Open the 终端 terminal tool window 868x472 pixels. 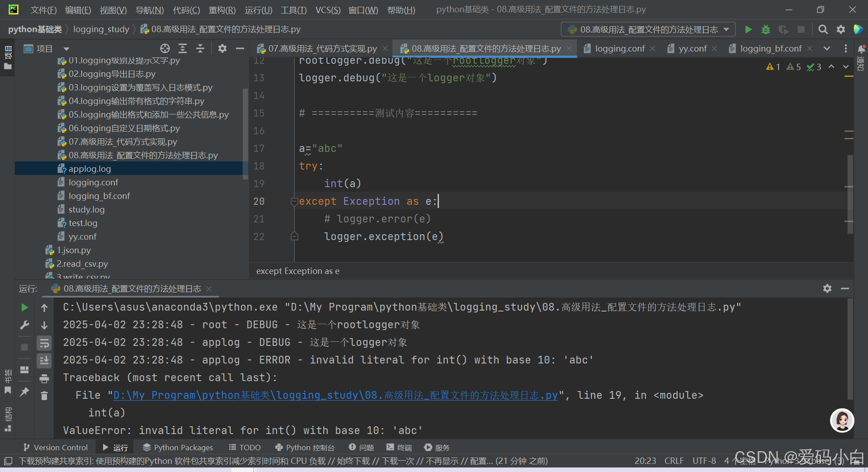(399, 448)
